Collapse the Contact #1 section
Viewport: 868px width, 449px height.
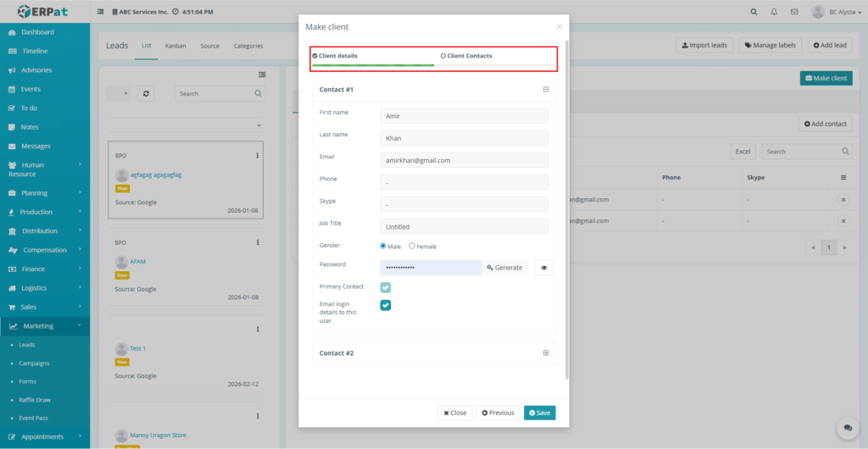(x=546, y=89)
